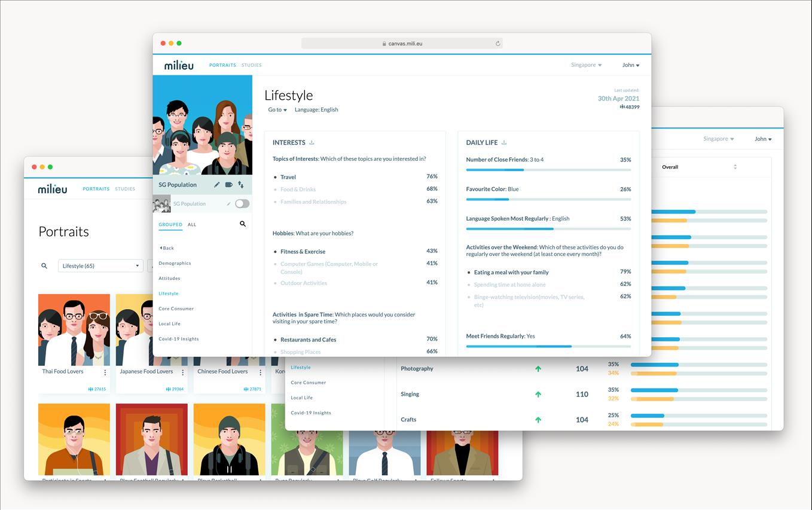Screen dimensions: 812x510
Task: Expand the Lifestyle (65) category combo box
Action: [x=100, y=266]
